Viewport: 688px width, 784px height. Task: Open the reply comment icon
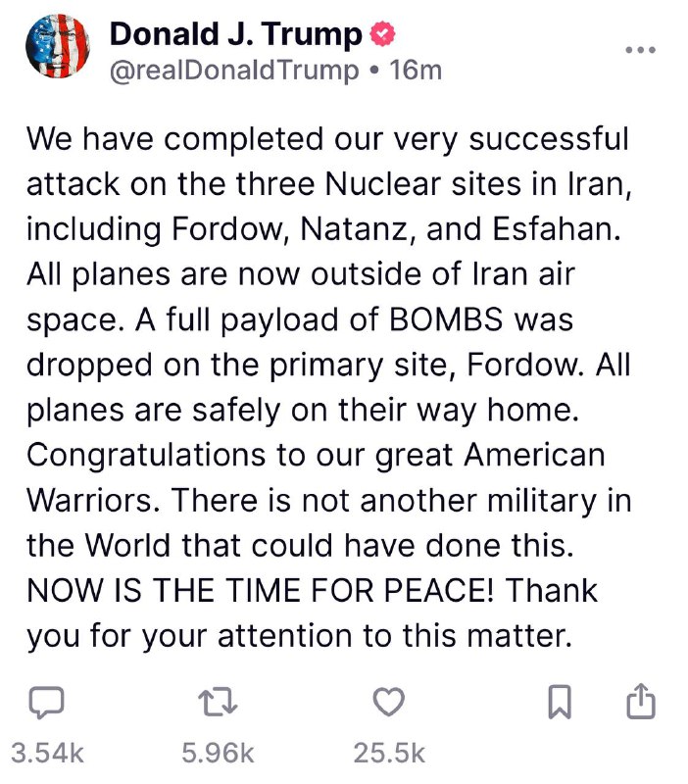point(46,703)
